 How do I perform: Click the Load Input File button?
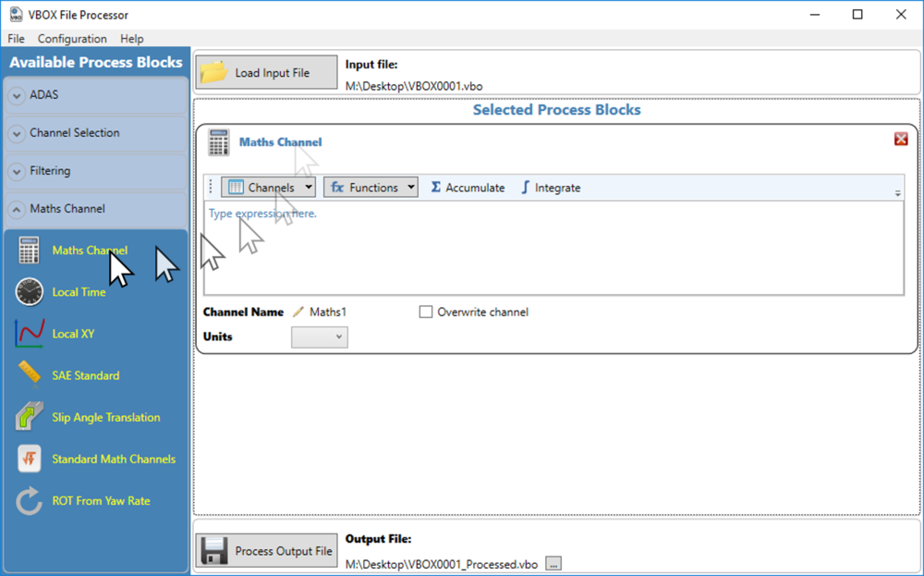click(x=266, y=72)
